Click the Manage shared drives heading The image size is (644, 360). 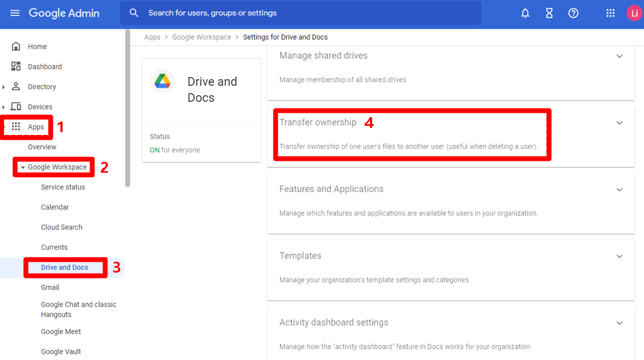323,56
